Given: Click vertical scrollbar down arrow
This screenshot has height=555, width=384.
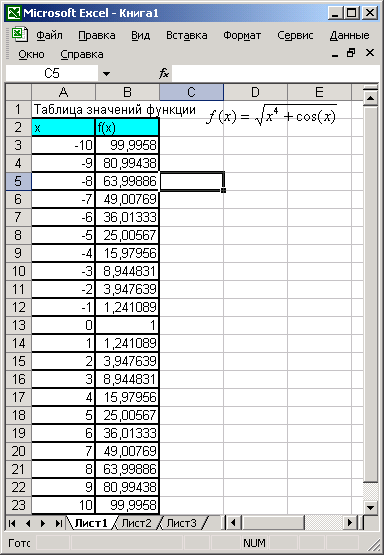Looking at the screenshot, I should (x=371, y=508).
